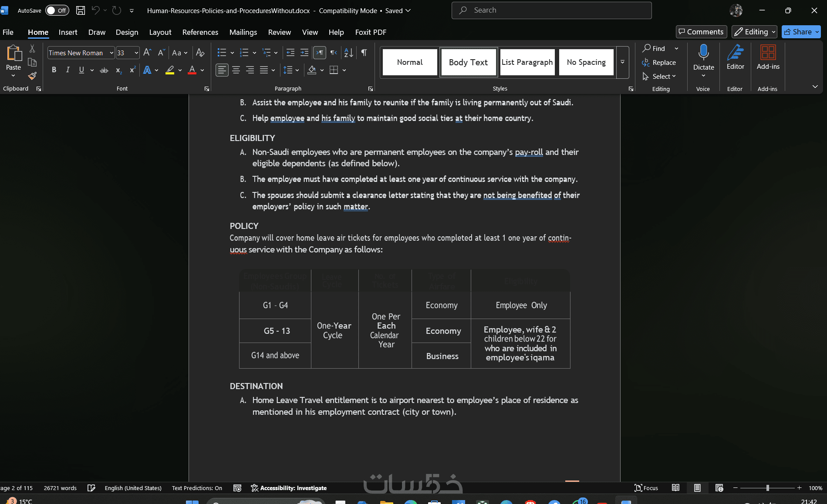Undo the last action
The height and width of the screenshot is (504, 827).
(95, 10)
